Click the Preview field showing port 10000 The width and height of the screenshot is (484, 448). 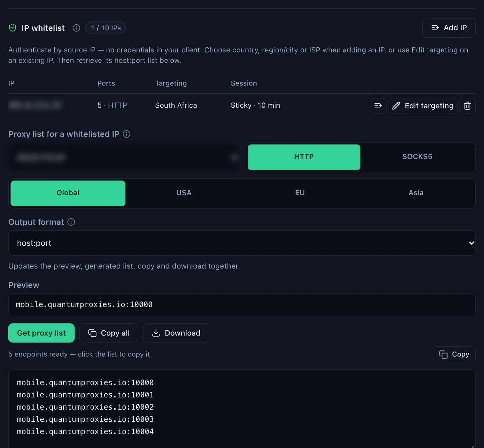tap(242, 305)
